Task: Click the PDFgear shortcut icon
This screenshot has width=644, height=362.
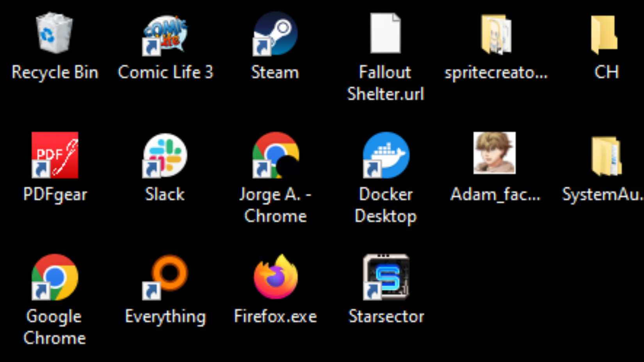Action: click(55, 155)
